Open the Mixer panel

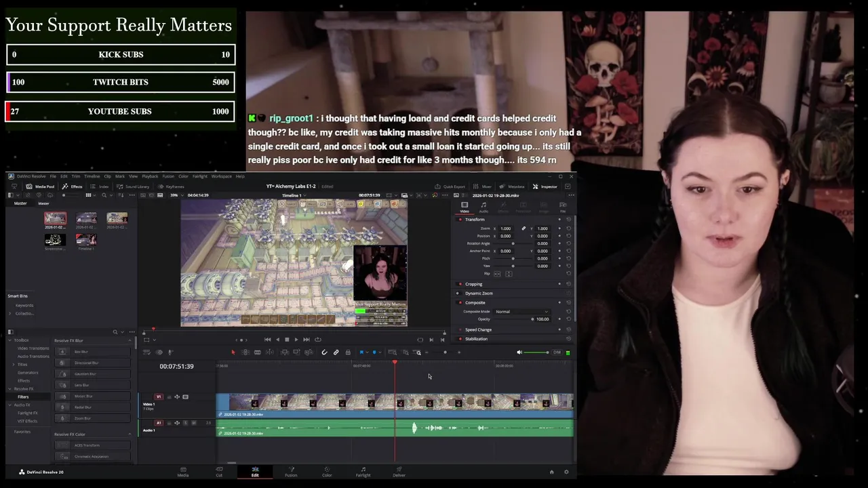point(483,186)
